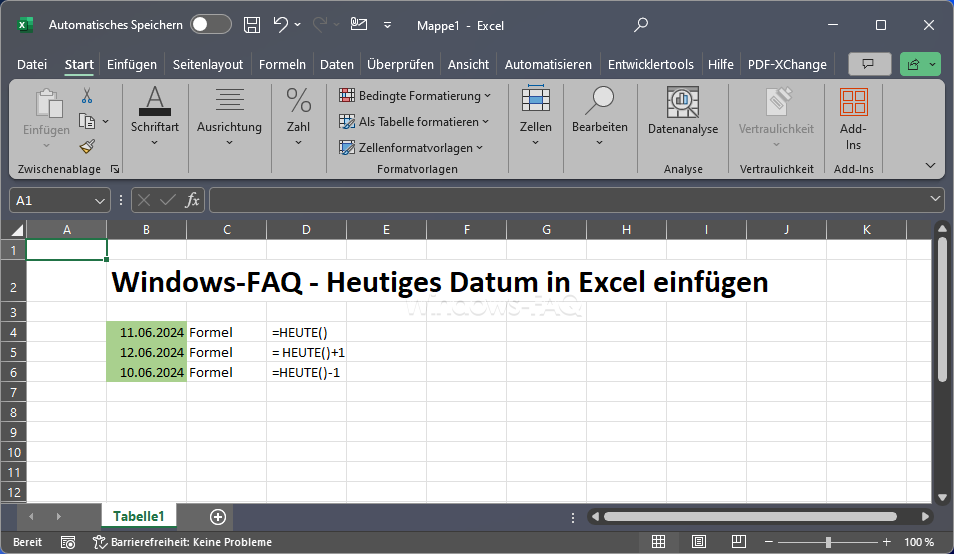
Task: Click the Copy icon
Action: click(x=87, y=122)
